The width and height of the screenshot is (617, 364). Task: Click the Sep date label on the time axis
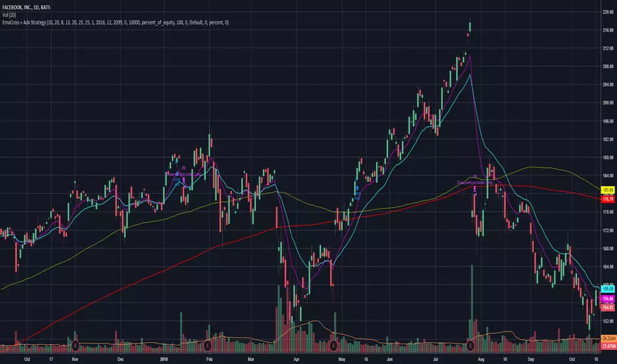531,359
